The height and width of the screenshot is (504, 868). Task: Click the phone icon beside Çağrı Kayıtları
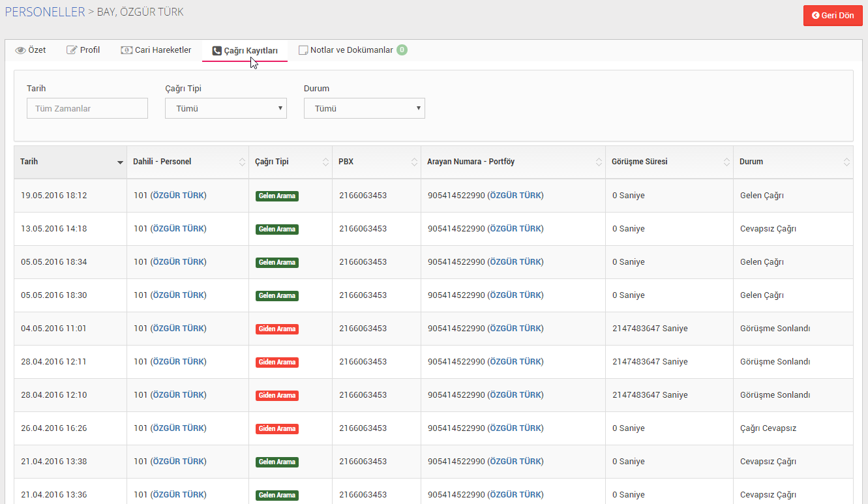(x=217, y=50)
